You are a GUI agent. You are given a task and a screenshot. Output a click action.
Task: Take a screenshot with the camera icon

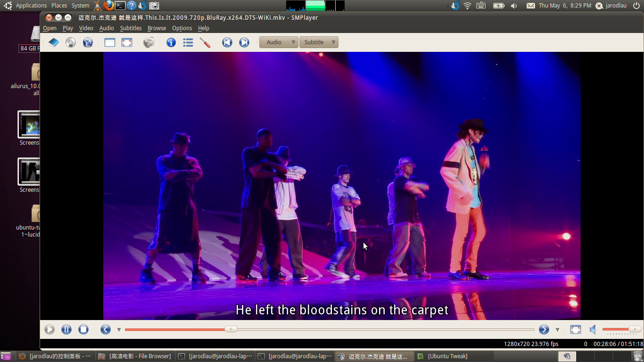pos(149,42)
